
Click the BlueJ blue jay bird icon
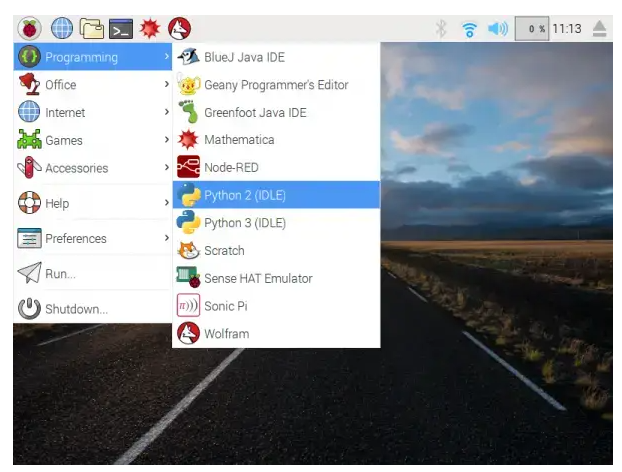pos(188,57)
